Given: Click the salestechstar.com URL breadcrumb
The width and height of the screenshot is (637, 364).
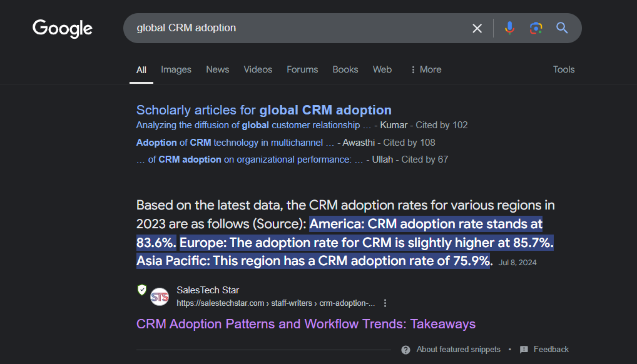Looking at the screenshot, I should [x=276, y=303].
